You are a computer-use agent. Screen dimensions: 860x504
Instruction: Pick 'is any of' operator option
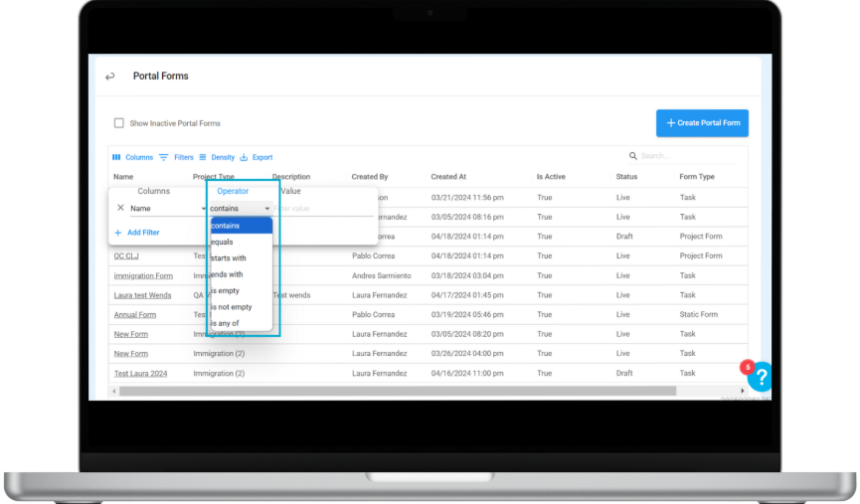(x=225, y=323)
